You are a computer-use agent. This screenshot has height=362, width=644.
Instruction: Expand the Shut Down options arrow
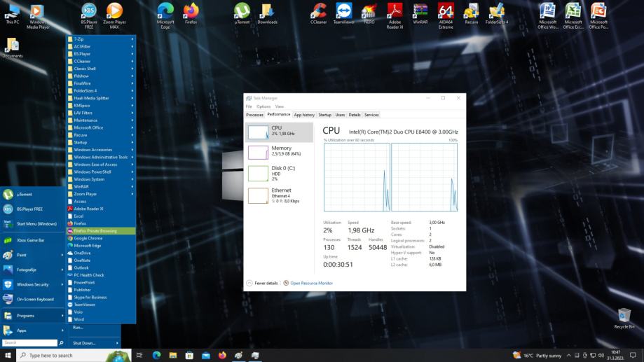(117, 343)
